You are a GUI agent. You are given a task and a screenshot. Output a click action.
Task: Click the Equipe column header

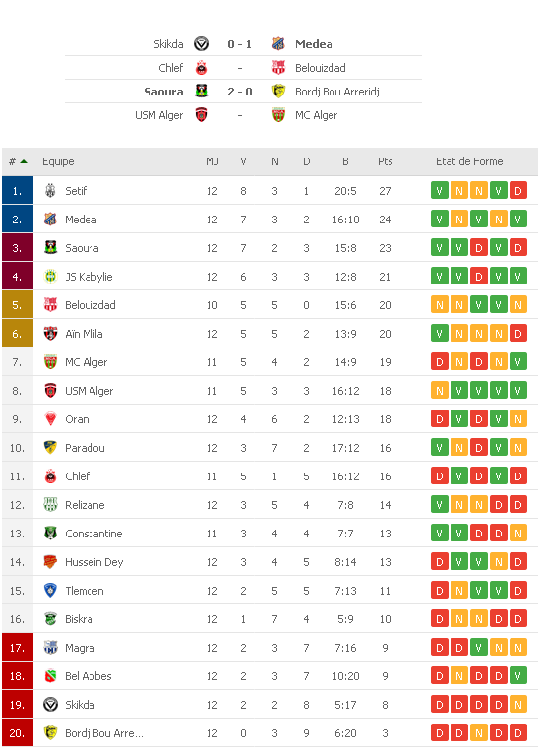pos(58,161)
